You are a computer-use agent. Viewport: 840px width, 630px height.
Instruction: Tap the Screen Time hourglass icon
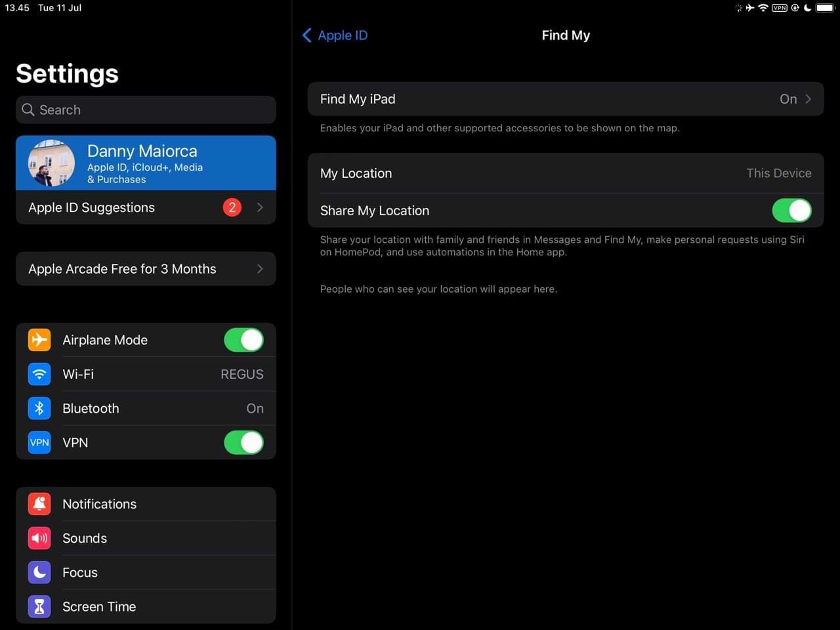point(39,606)
